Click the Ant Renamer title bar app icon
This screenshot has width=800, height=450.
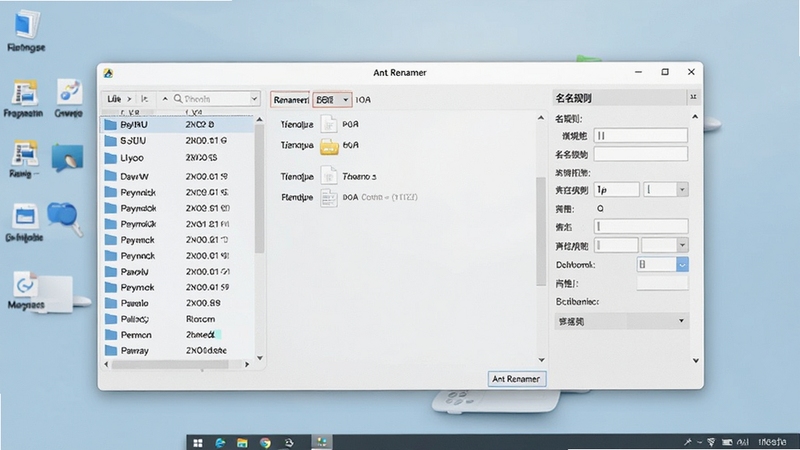click(108, 73)
